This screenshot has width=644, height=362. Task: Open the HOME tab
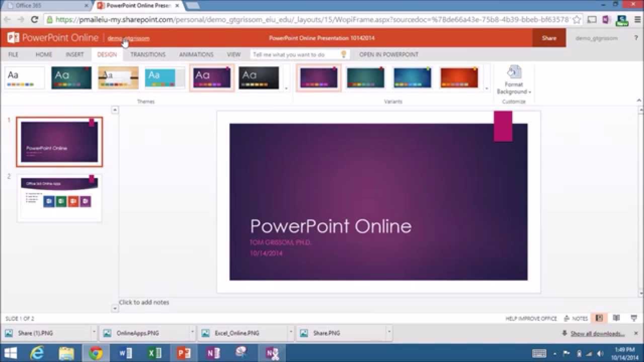[x=44, y=54]
